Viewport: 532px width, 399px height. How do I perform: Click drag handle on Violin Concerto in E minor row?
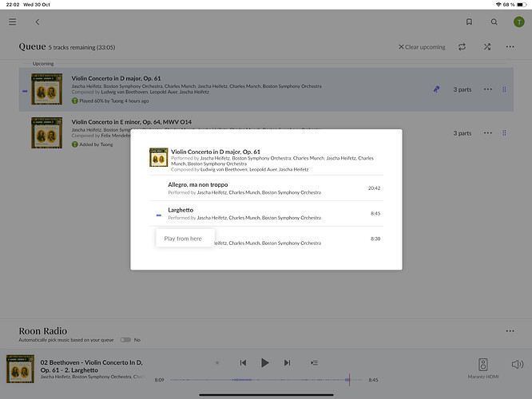[x=504, y=133]
